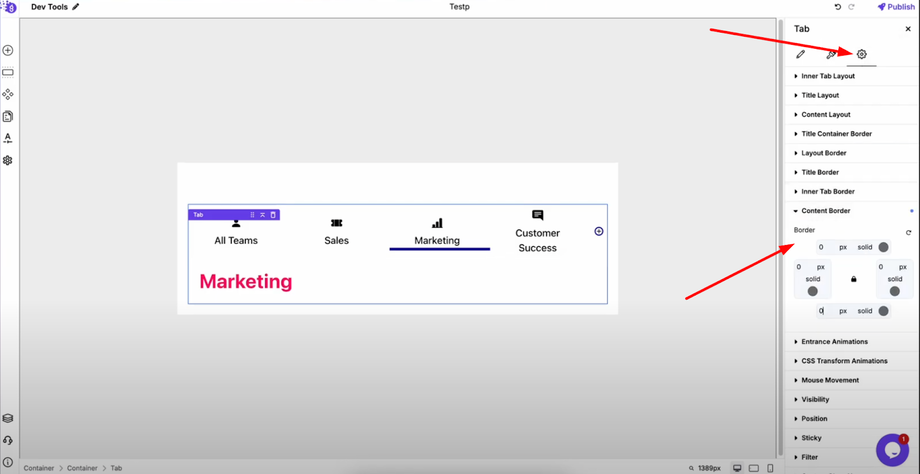This screenshot has width=920, height=474.
Task: Click the section layout icon in left sidebar
Action: click(8, 73)
